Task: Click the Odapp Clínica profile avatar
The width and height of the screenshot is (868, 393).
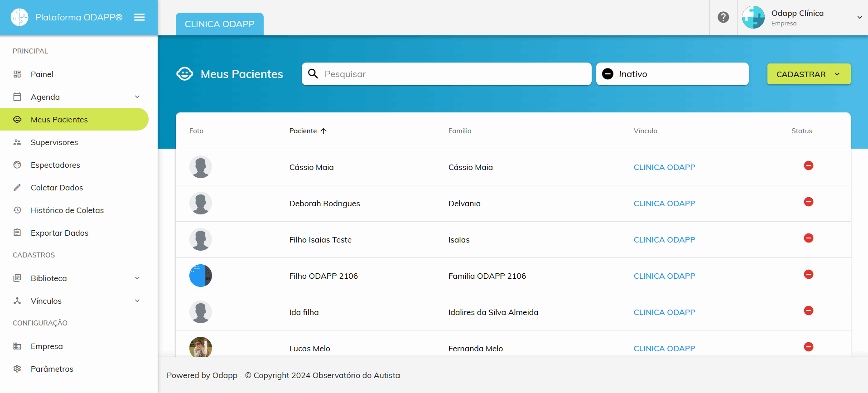Action: click(x=753, y=17)
